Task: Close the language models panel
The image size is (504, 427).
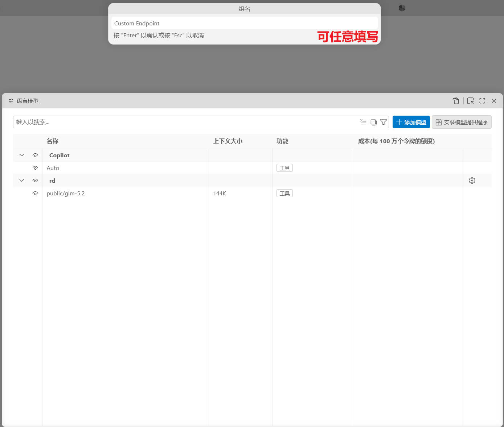Action: tap(494, 101)
